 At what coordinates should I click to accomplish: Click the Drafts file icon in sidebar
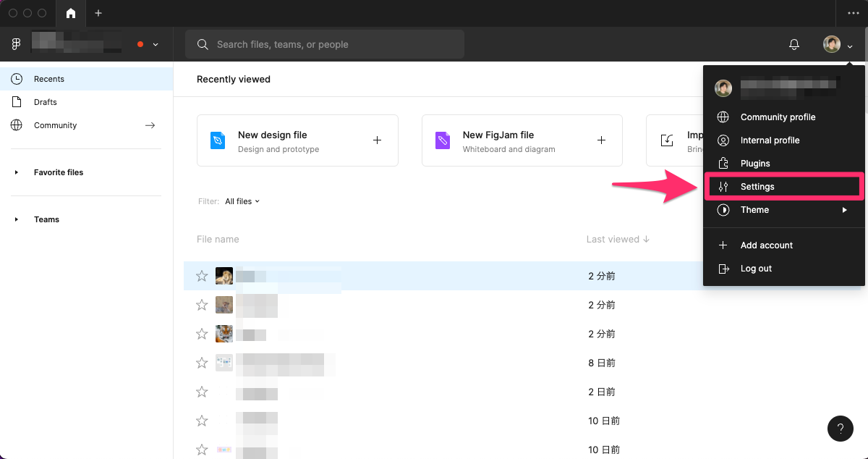pos(17,102)
